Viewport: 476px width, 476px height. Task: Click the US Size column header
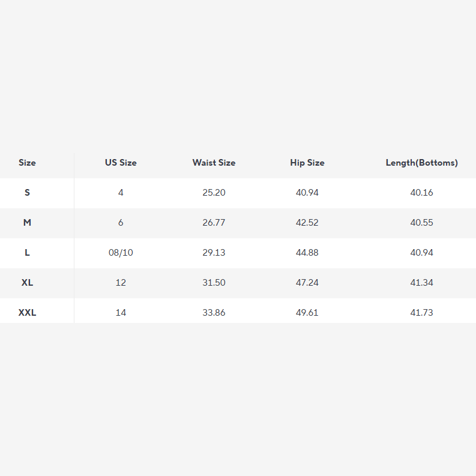[121, 163]
